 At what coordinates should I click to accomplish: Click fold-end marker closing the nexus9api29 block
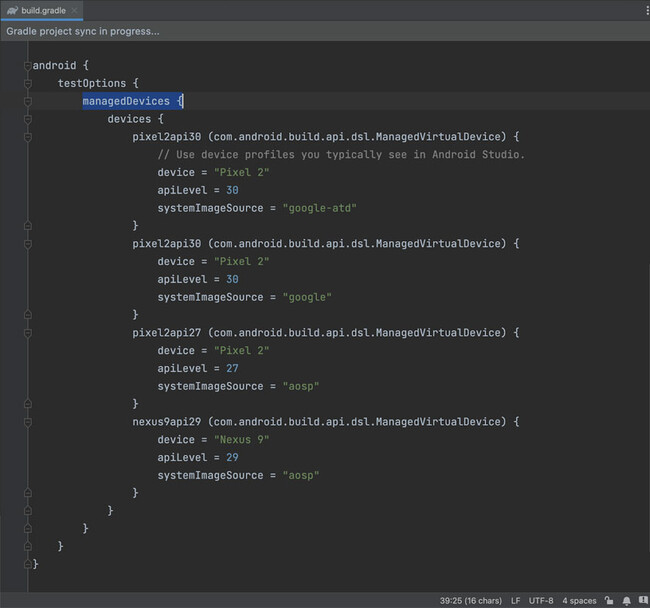tap(28, 493)
